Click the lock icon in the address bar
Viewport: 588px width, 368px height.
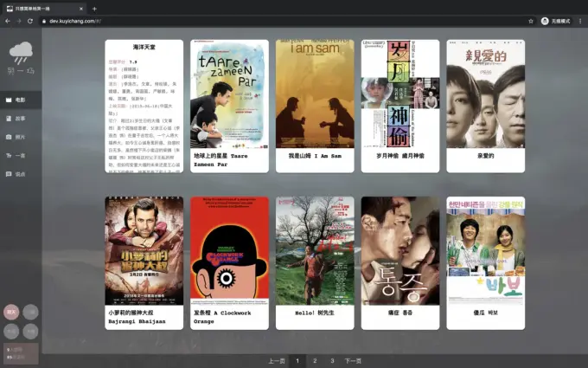pyautogui.click(x=44, y=22)
